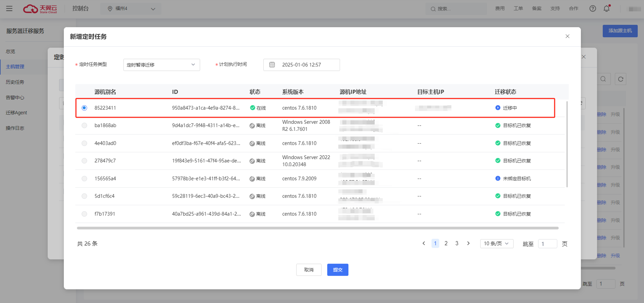Select radio button for 278479c7

pos(84,161)
